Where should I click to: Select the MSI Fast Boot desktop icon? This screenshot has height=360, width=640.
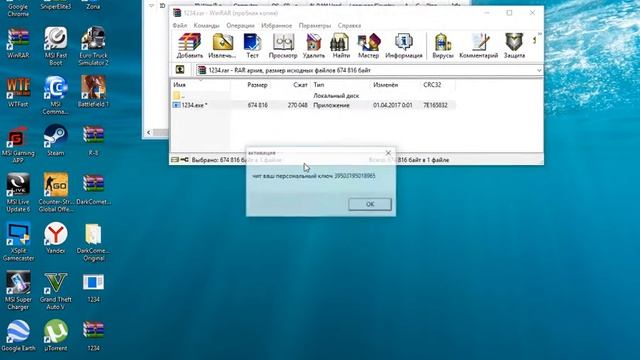(56, 46)
